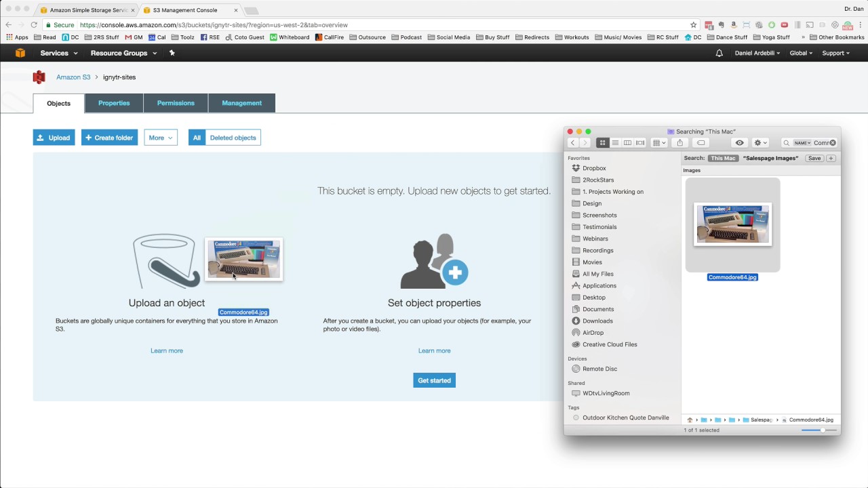Open the More actions dropdown
868x488 pixels.
tap(161, 138)
